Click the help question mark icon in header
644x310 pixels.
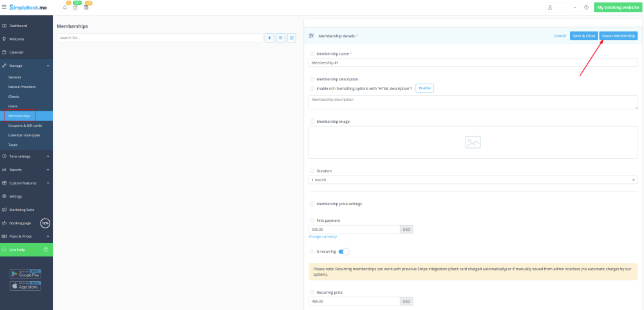click(586, 8)
